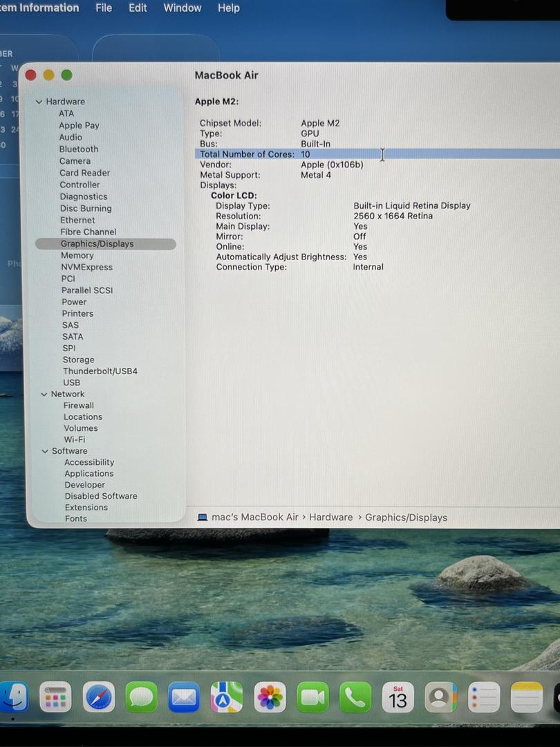Image resolution: width=560 pixels, height=747 pixels.
Task: Select SATA in the sidebar
Action: tap(73, 337)
